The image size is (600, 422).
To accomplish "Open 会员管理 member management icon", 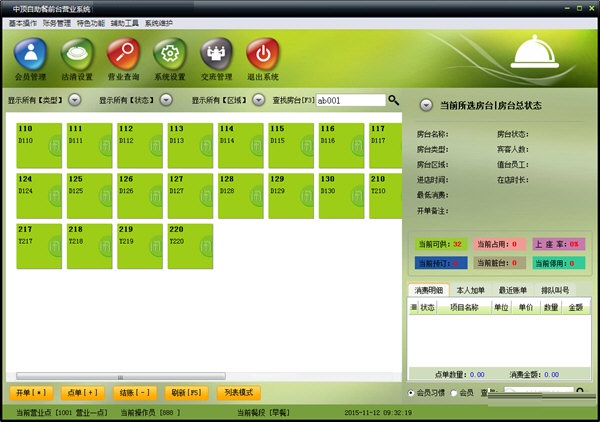I will pyautogui.click(x=31, y=57).
